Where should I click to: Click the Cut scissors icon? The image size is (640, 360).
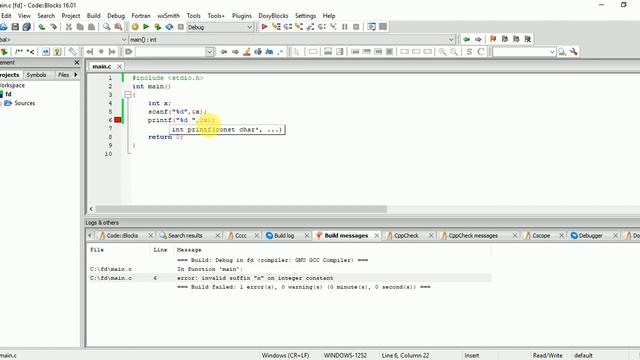tap(69, 27)
